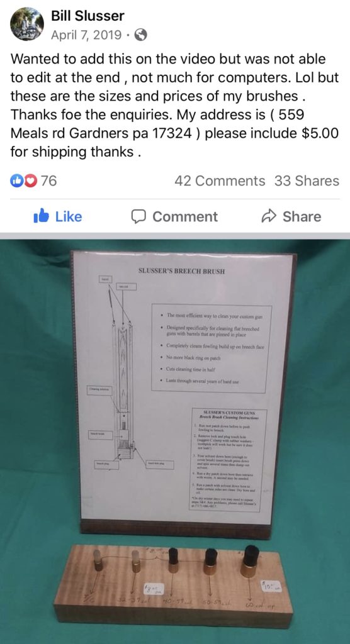The width and height of the screenshot is (350, 644).
Task: View the 33 Shares list
Action: tap(307, 180)
